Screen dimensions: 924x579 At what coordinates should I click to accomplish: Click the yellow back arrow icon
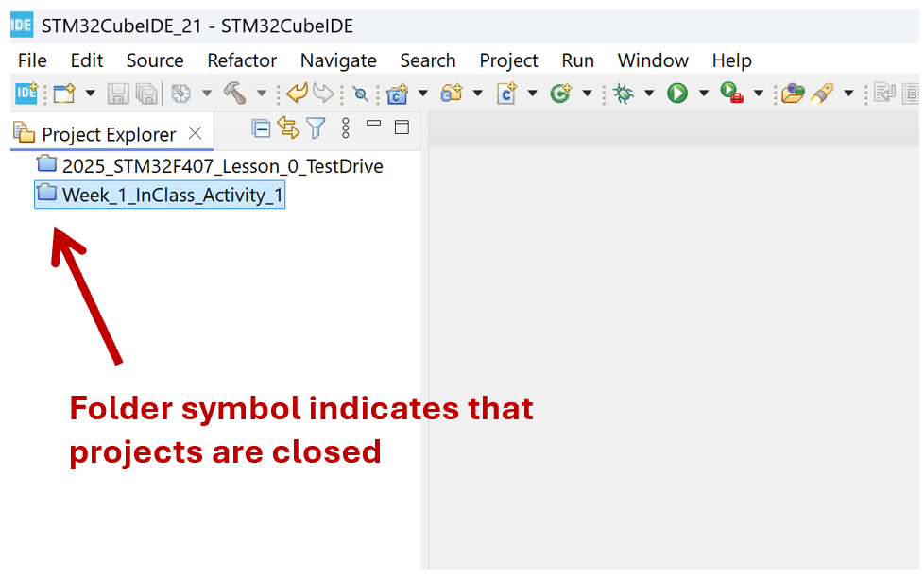tap(297, 94)
